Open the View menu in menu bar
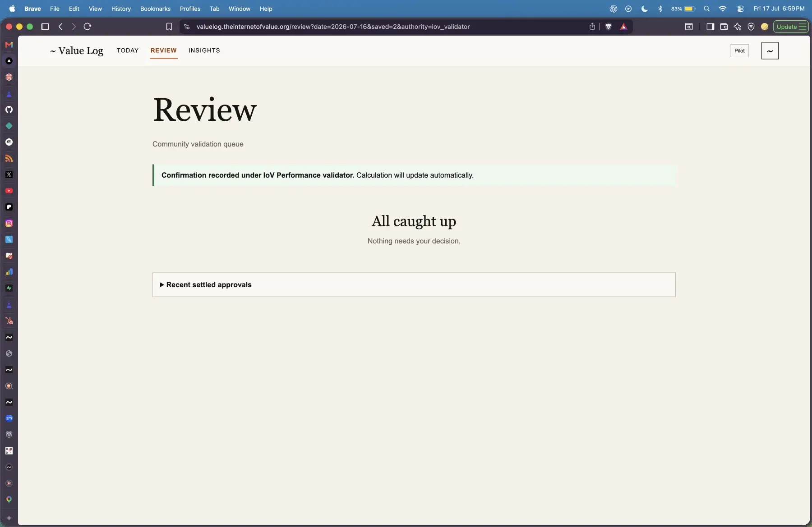The width and height of the screenshot is (812, 527). click(95, 9)
